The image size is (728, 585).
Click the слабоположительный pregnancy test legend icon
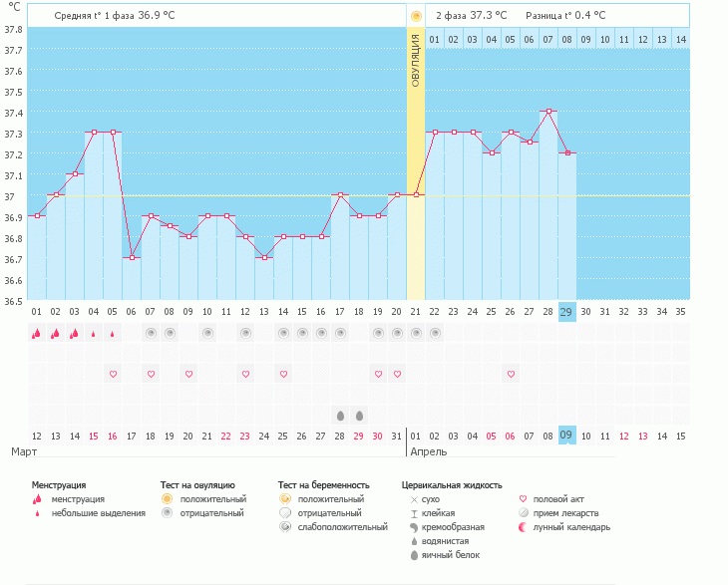click(x=285, y=527)
